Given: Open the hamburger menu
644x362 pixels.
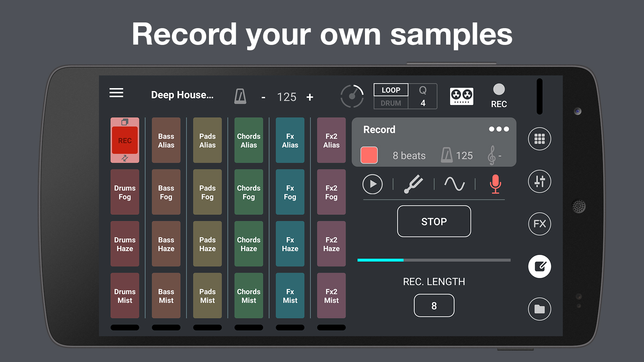Looking at the screenshot, I should click(x=116, y=93).
